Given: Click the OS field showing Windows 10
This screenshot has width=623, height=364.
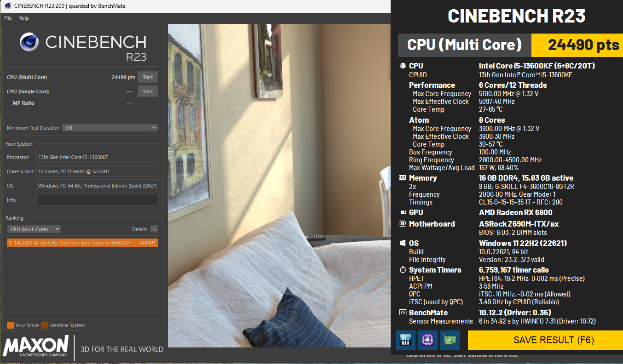Looking at the screenshot, I should click(97, 186).
